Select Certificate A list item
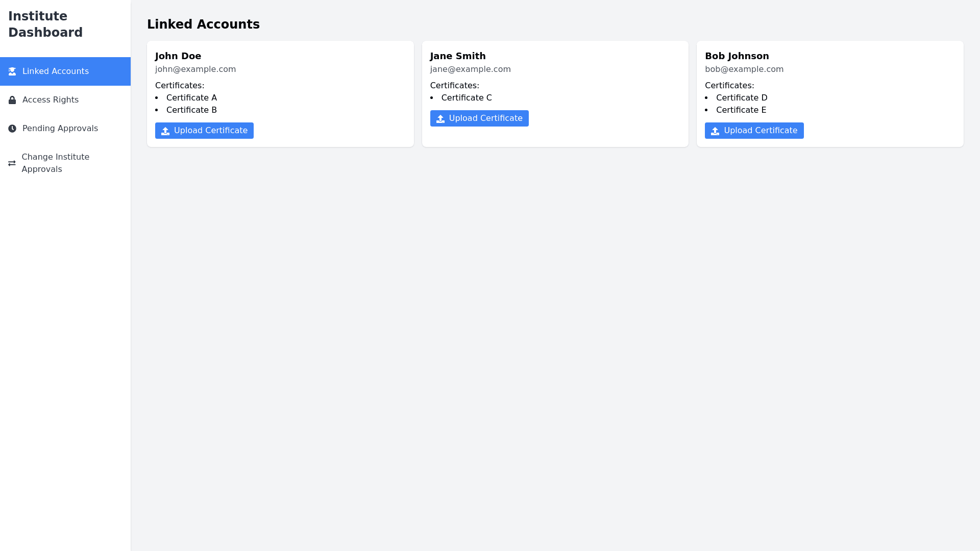The height and width of the screenshot is (551, 980). click(191, 98)
